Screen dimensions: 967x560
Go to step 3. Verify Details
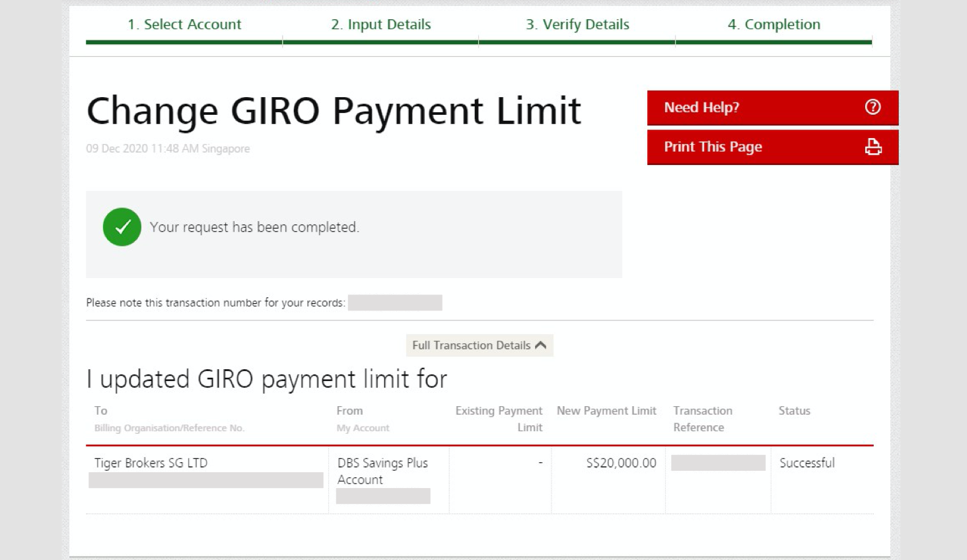577,24
